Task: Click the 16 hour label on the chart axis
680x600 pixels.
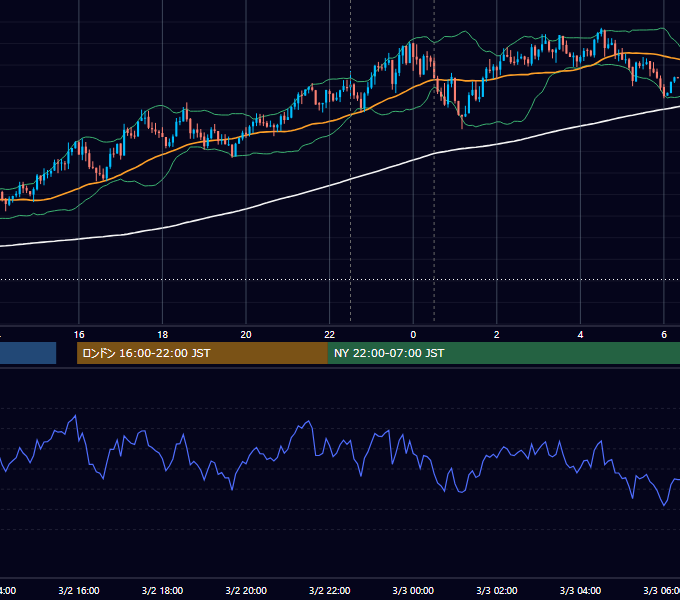Action: coord(79,335)
